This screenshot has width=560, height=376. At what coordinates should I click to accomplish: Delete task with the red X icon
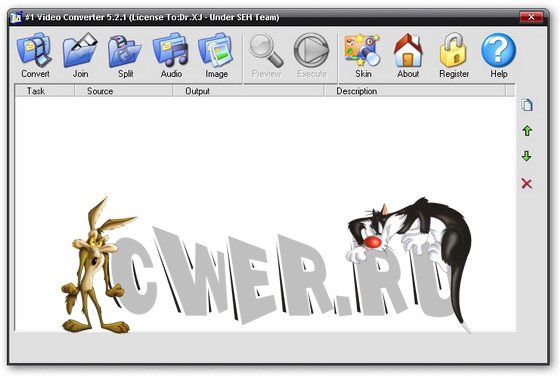click(527, 184)
